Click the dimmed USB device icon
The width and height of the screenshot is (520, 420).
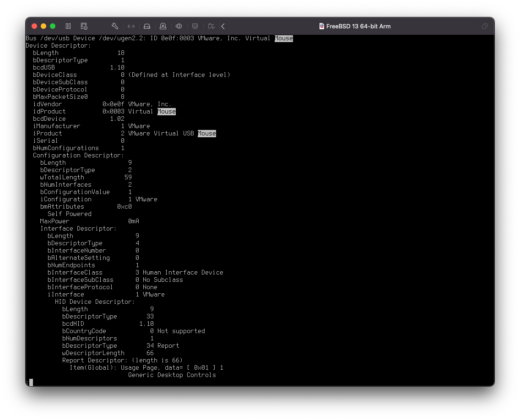195,26
